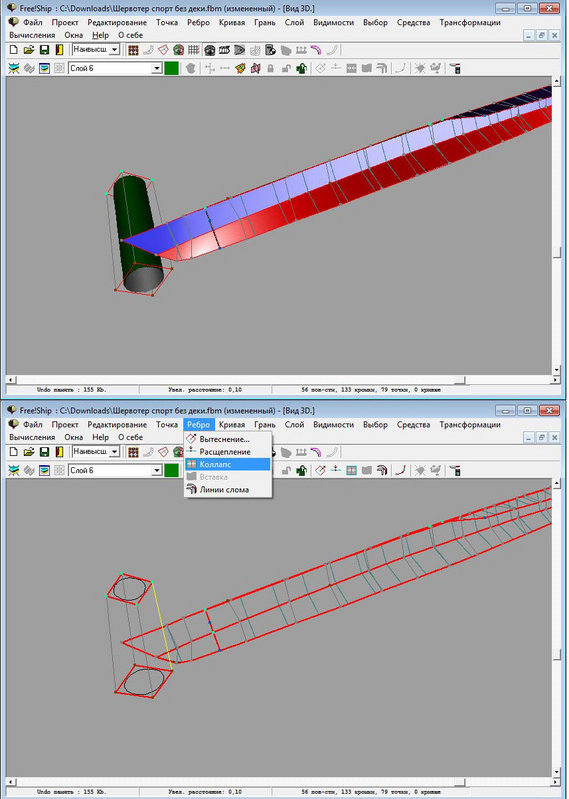Toggle hydrostatics display icon in shaded-view window
Viewport: 569px width, 799px height.
[270, 50]
